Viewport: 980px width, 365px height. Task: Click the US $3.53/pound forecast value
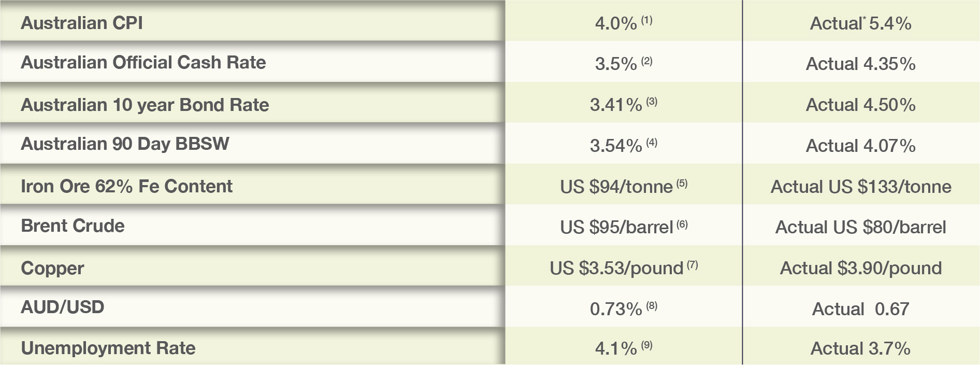coord(616,268)
